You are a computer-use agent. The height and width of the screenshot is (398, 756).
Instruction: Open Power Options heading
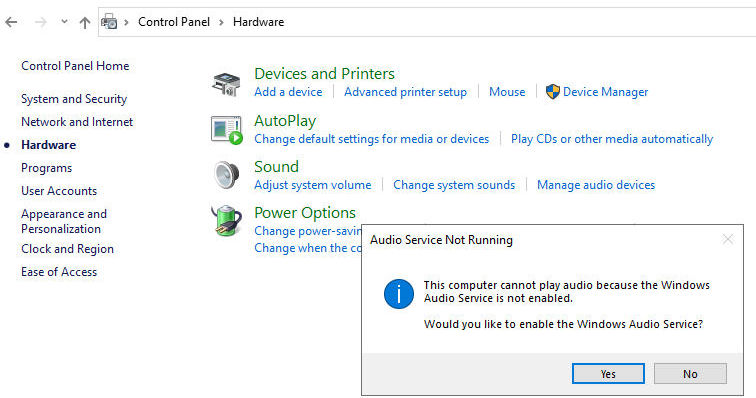pos(305,212)
